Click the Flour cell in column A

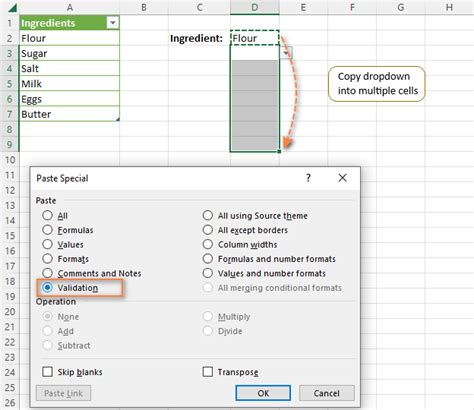pos(69,38)
